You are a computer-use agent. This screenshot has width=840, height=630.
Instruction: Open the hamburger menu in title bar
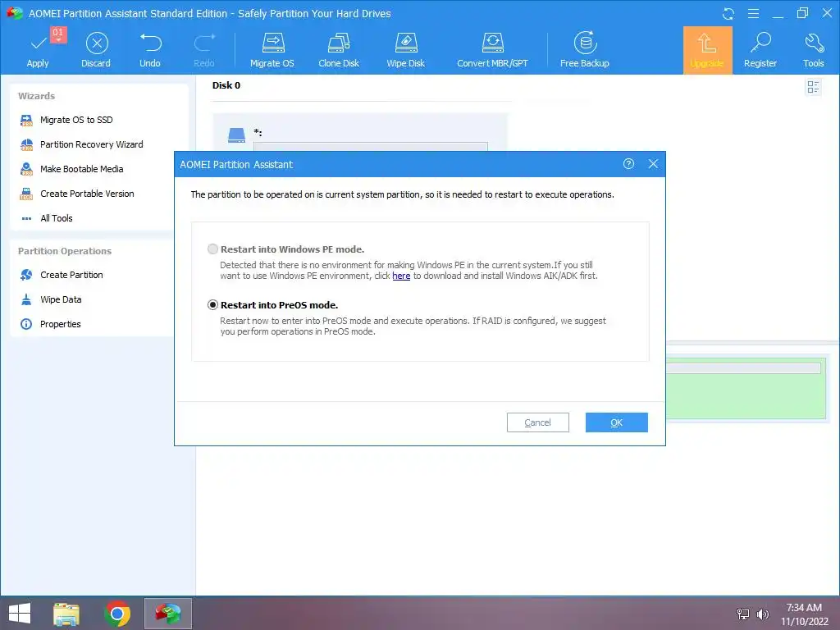pos(753,13)
